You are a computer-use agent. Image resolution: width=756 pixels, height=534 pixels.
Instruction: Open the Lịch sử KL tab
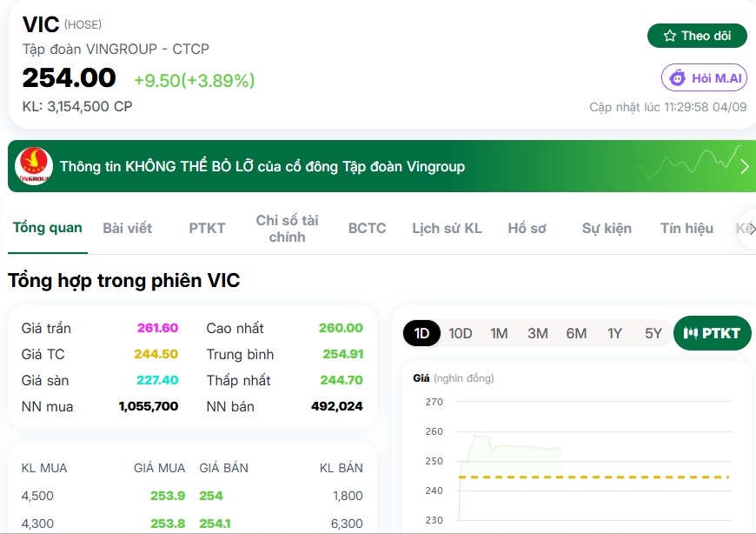pos(447,228)
